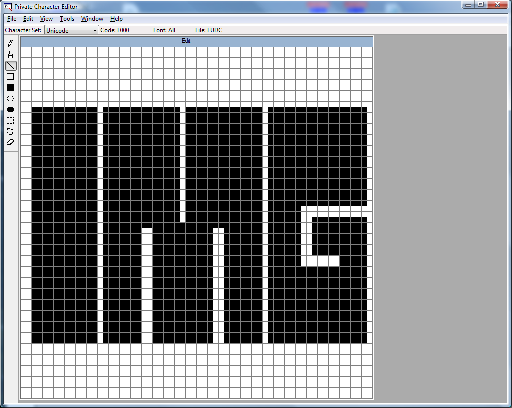Pick the Hollow Rectangle tool
512x408 pixels.
click(11, 77)
